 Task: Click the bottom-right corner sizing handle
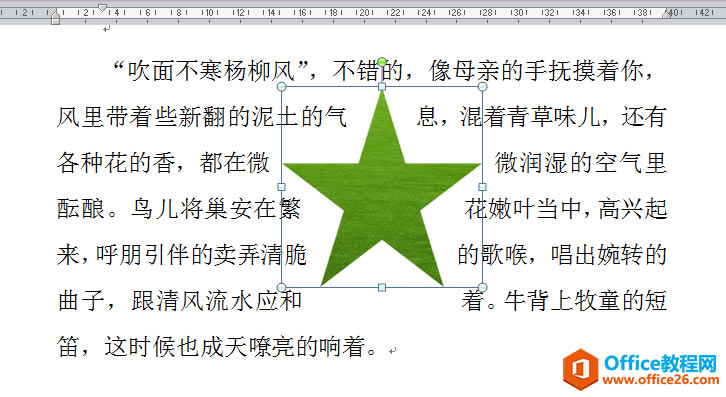click(482, 287)
